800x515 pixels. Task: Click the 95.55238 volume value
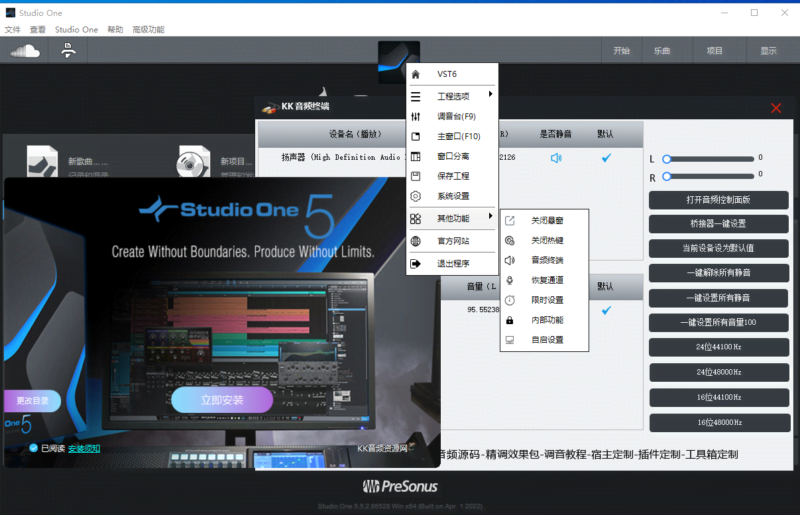coord(483,309)
